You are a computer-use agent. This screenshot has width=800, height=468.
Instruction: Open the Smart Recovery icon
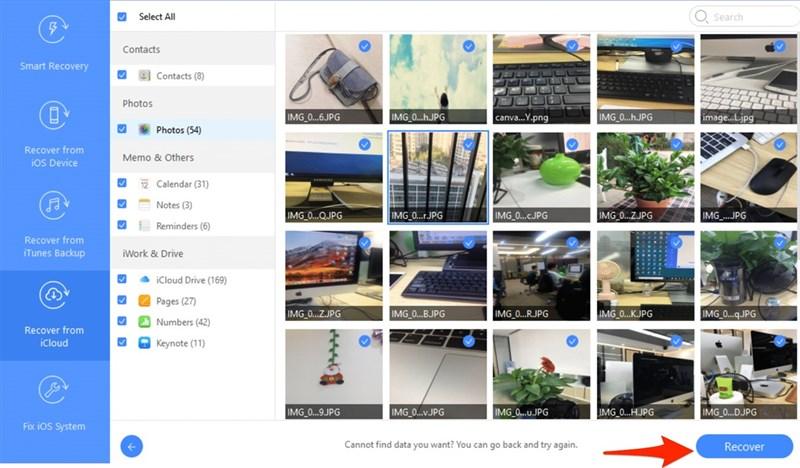pyautogui.click(x=54, y=29)
